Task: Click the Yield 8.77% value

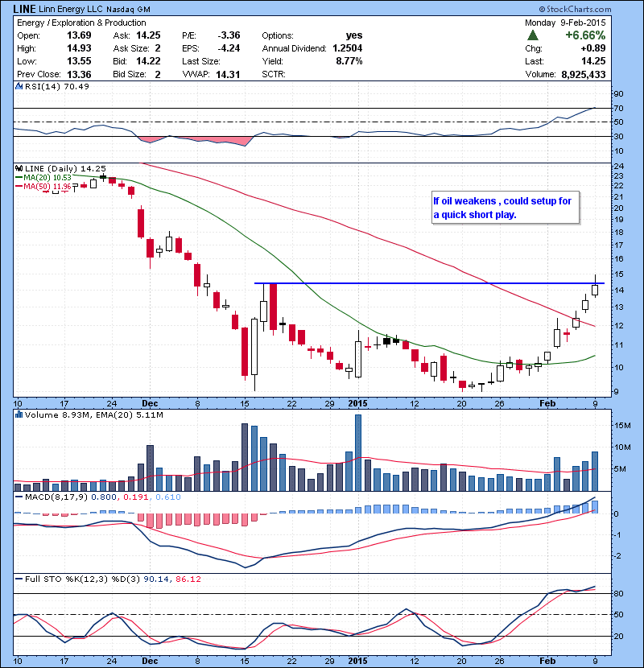Action: (x=349, y=61)
